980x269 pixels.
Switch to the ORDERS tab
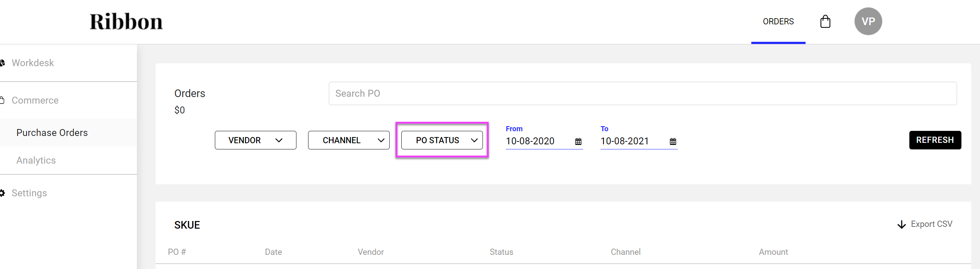pyautogui.click(x=778, y=22)
